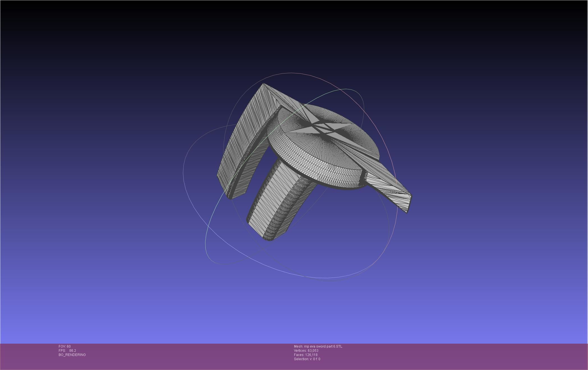Click the Selection: v: 0 f: 0 text
This screenshot has height=370, width=588.
coord(307,359)
